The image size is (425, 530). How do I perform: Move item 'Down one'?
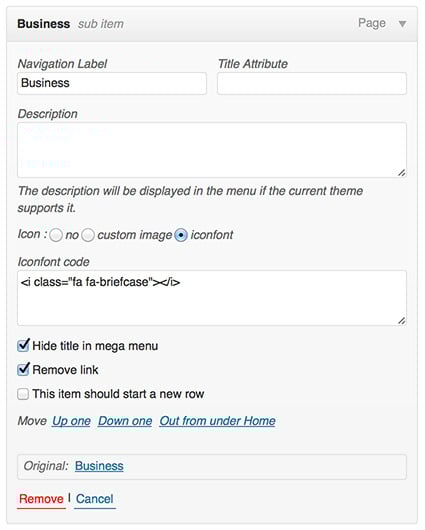coord(125,421)
